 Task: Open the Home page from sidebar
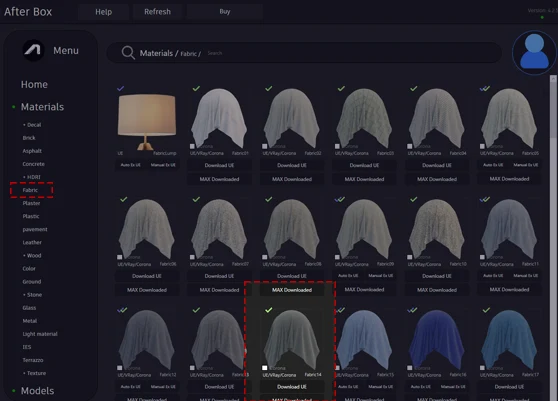tap(34, 84)
